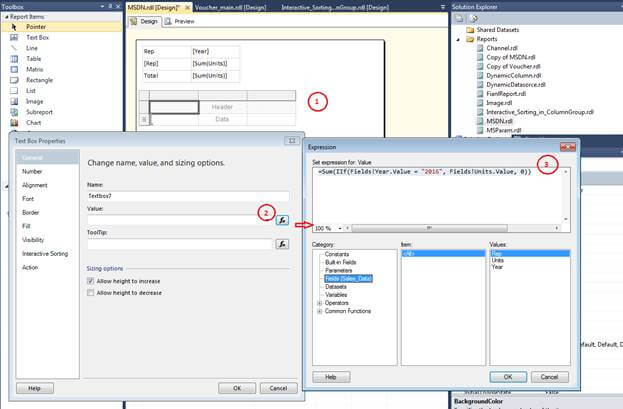Click OK in Text Box Properties

coord(237,388)
